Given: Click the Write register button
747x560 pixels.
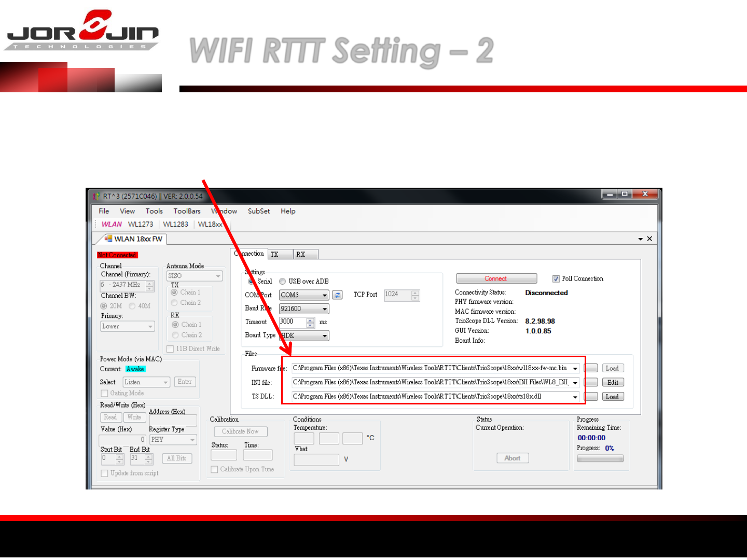Looking at the screenshot, I should 134,417.
